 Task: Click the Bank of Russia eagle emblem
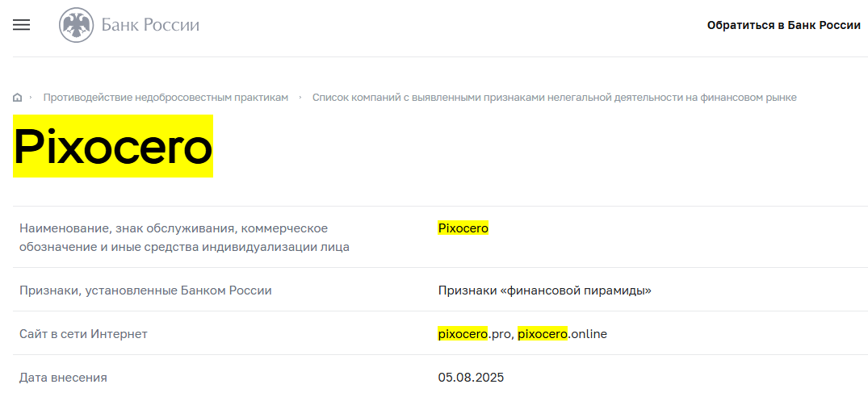point(77,26)
